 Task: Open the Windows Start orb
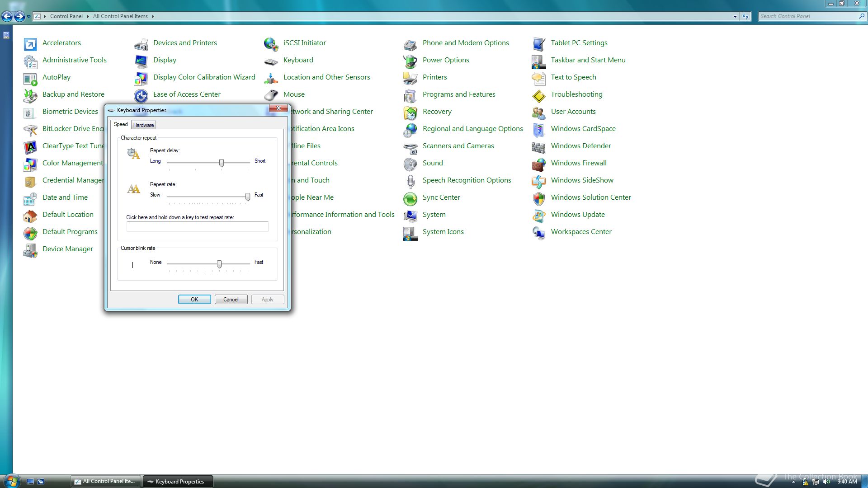point(11,481)
